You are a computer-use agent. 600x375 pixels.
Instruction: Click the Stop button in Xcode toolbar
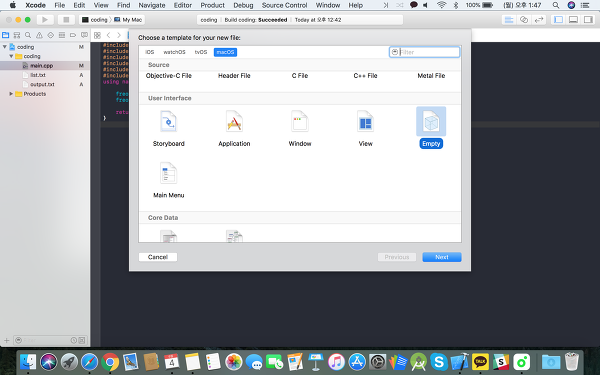66,20
